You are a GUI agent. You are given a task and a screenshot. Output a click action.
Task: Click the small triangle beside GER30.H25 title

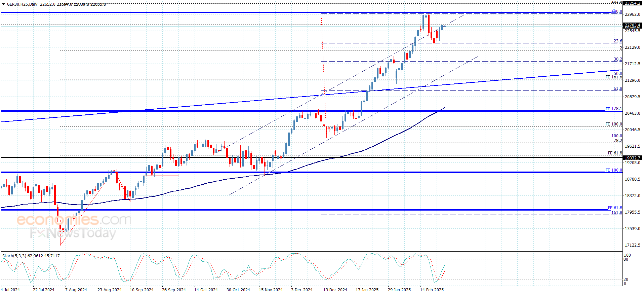(4, 4)
